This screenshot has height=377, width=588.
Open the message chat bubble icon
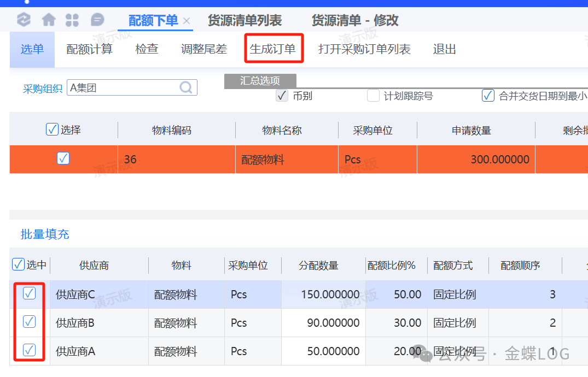[x=97, y=20]
